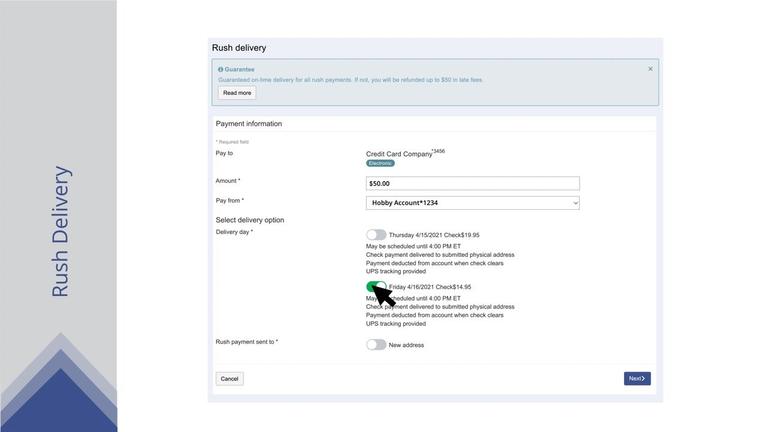The width and height of the screenshot is (768, 432).
Task: Turn off the Friday 4/16/2021 delivery toggle
Action: tap(376, 287)
